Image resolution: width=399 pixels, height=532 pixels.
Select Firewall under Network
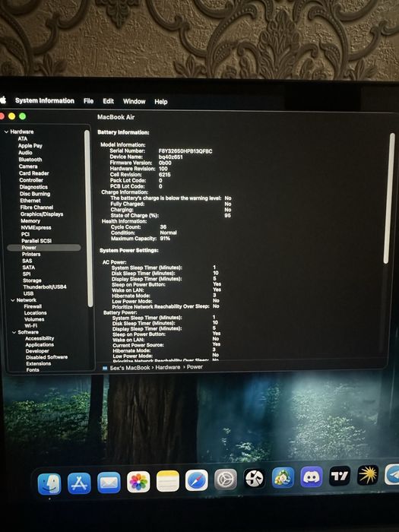(x=33, y=306)
